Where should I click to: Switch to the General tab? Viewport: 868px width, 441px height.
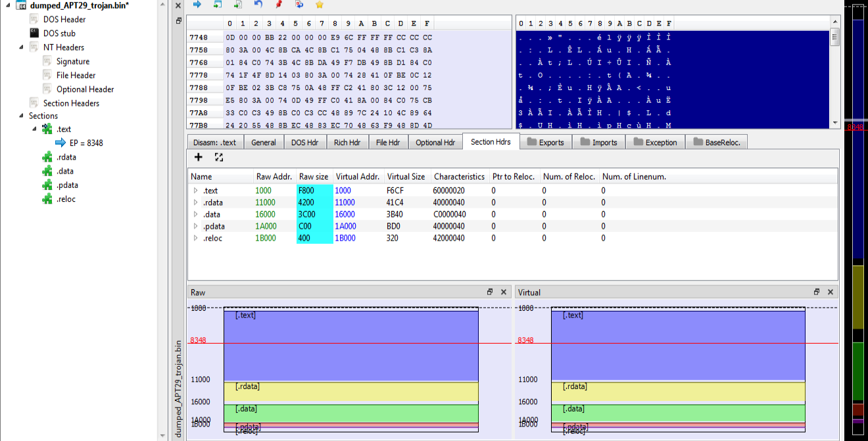click(264, 143)
